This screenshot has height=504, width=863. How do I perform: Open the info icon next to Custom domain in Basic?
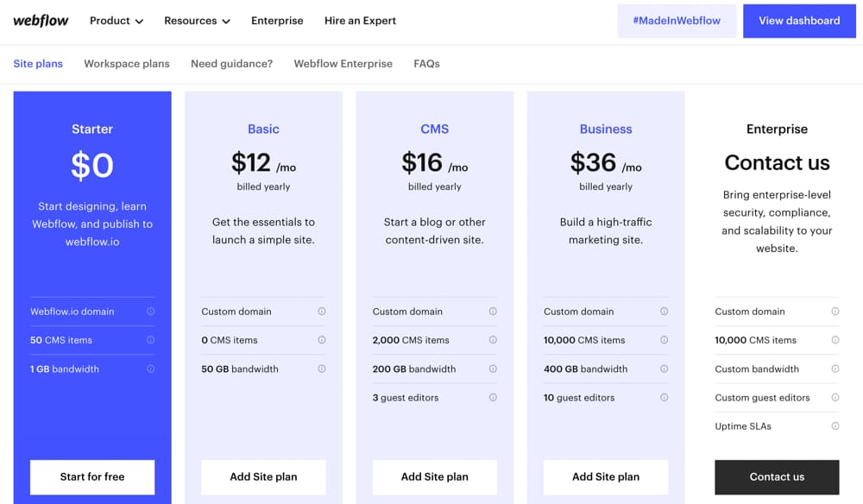click(322, 312)
